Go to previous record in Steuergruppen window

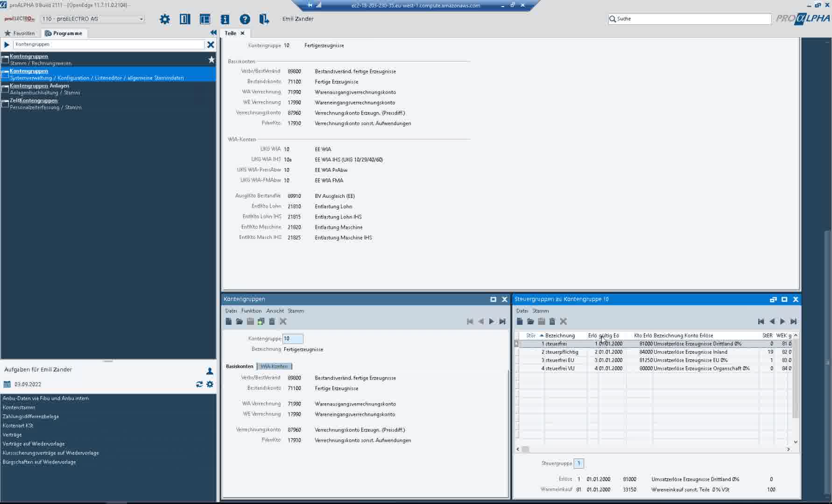pos(772,322)
